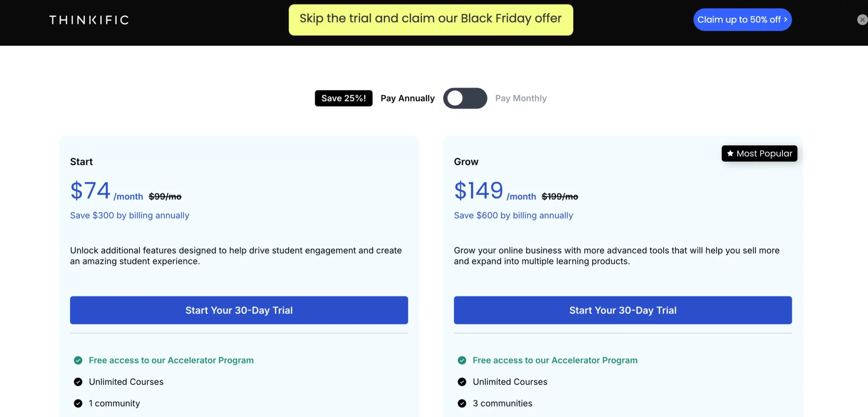Image resolution: width=868 pixels, height=417 pixels.
Task: Click the black checkmark icon next to 1 community
Action: pyautogui.click(x=78, y=403)
